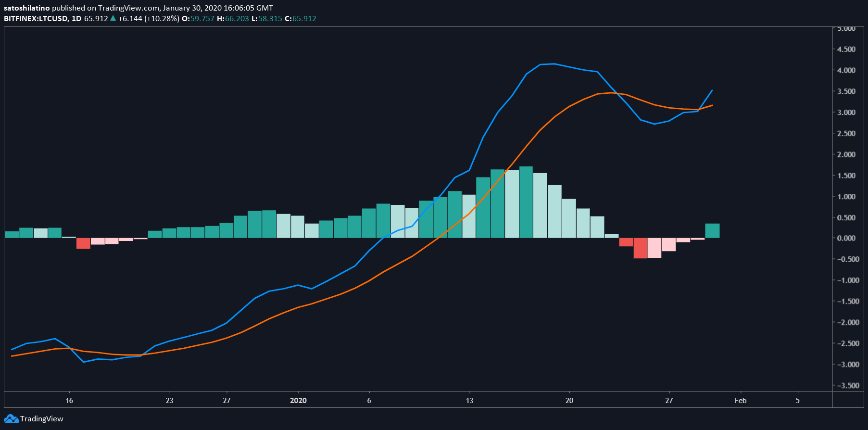Click the 1.500 price scale label

pyautogui.click(x=846, y=176)
